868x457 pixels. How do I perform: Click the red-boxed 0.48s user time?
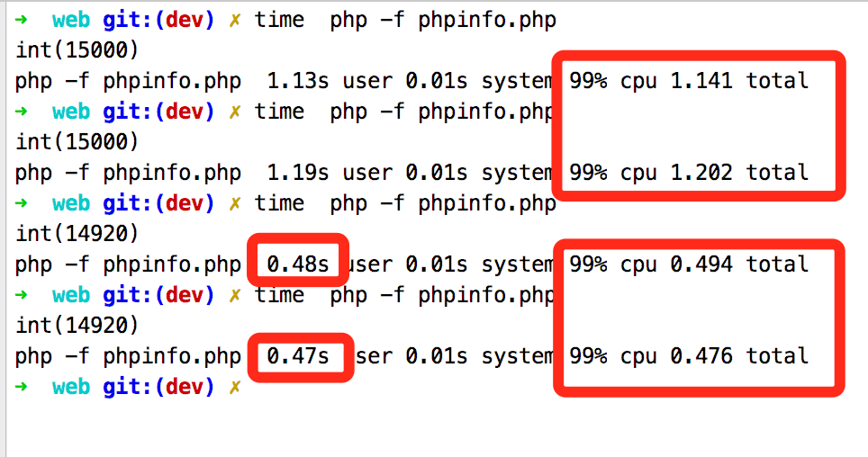point(298,264)
